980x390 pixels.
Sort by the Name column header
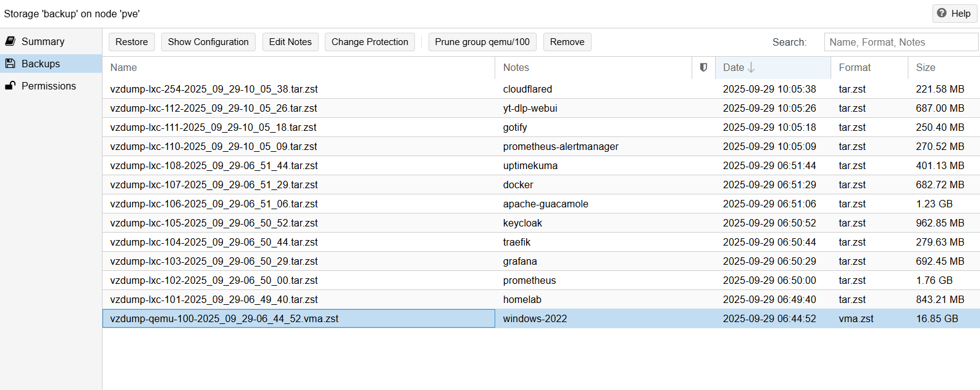(x=124, y=67)
